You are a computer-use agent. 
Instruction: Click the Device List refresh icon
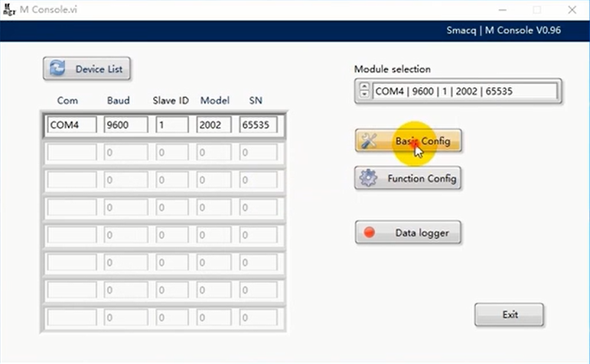tap(57, 68)
